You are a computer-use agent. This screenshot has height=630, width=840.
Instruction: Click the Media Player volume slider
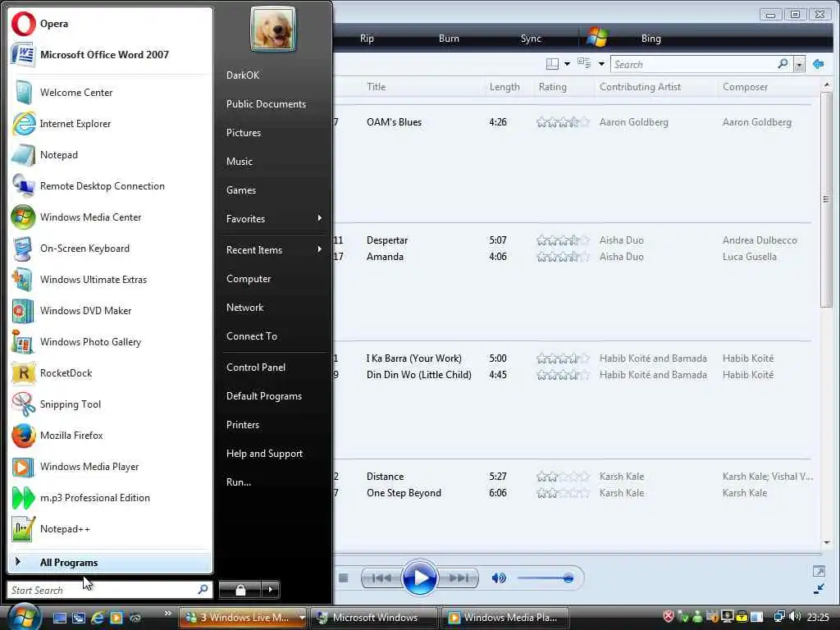click(546, 578)
